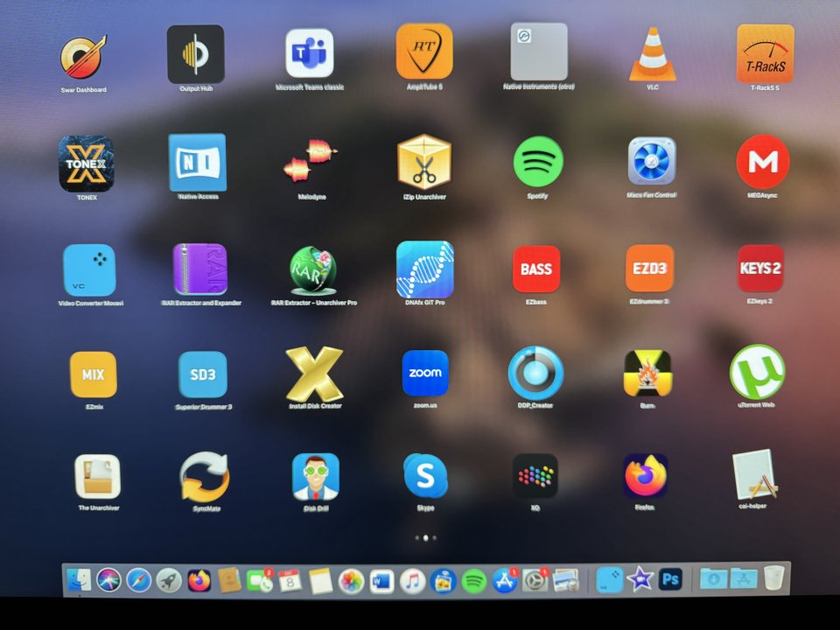Open Finder from the Dock
840x630 pixels.
coord(78,580)
